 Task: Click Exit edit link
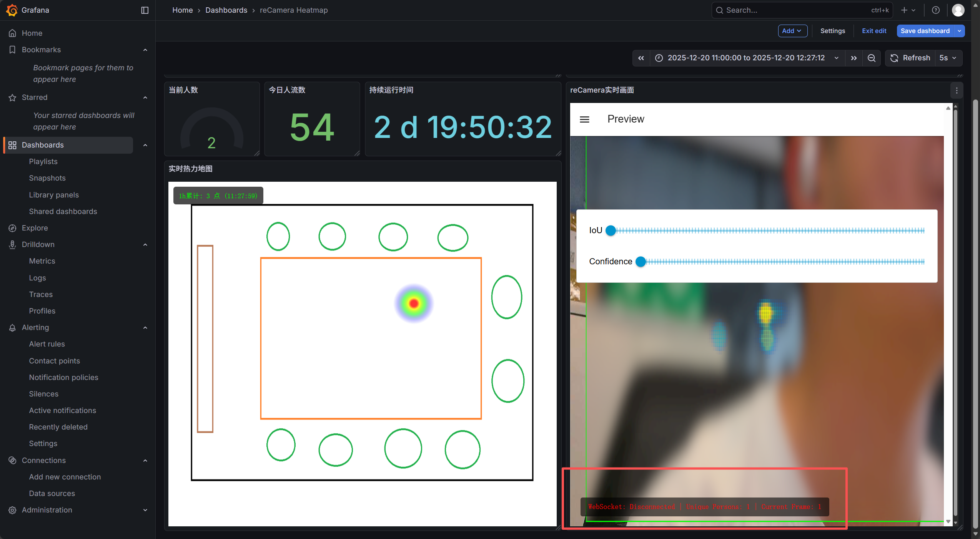[874, 31]
